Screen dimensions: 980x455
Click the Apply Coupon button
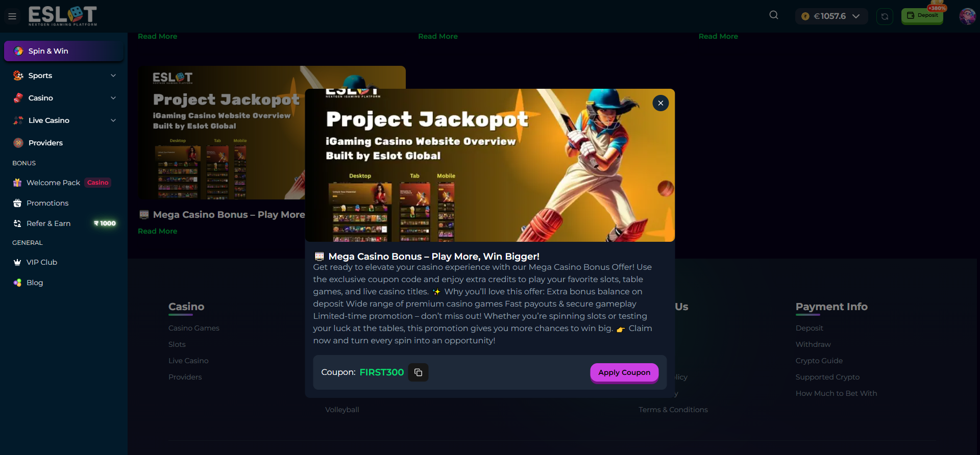point(624,372)
